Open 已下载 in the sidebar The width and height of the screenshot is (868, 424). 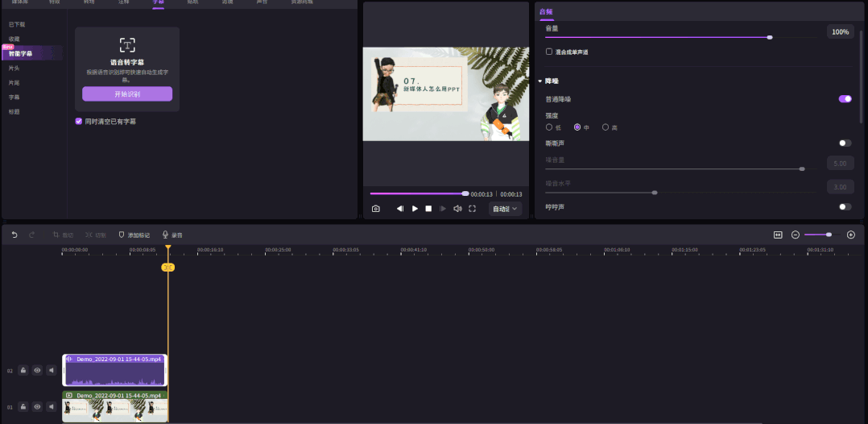(17, 24)
